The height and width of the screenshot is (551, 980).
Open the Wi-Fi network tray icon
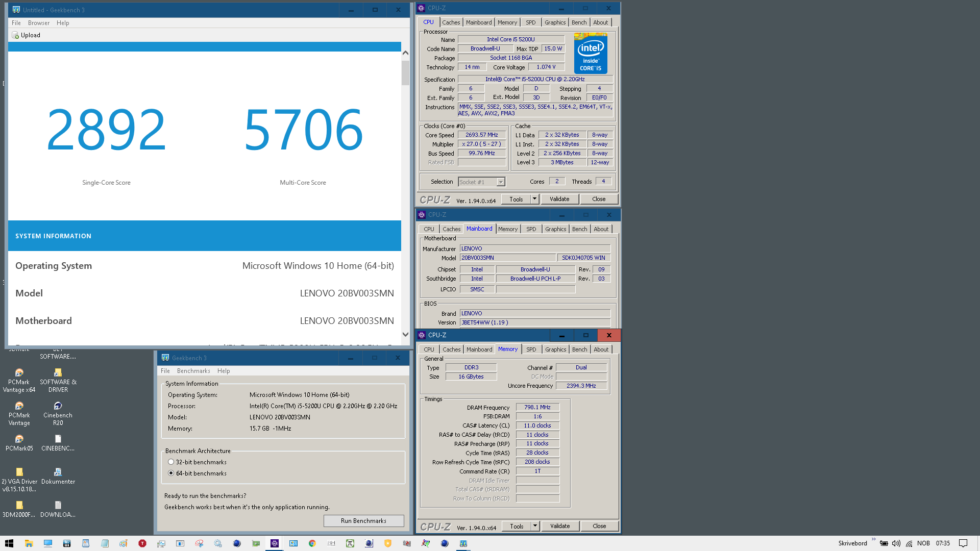(909, 543)
